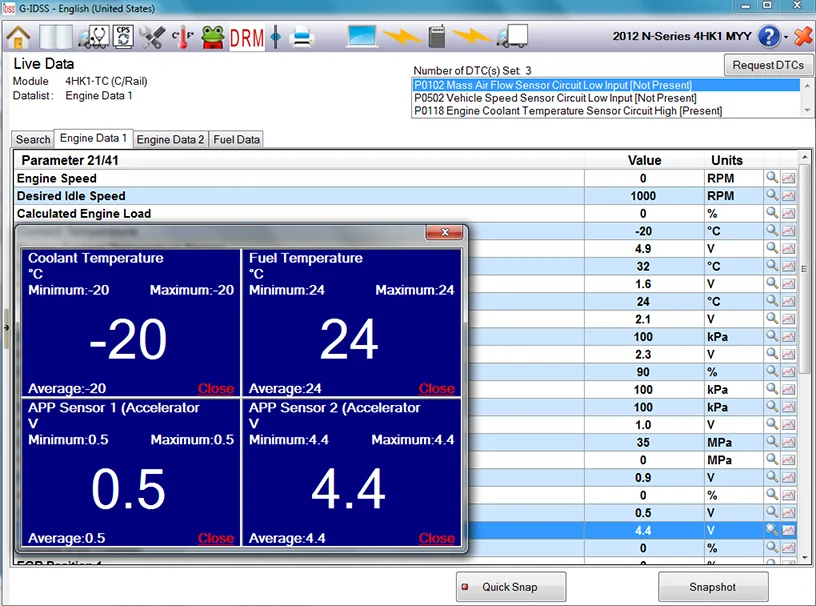Click the Quick Snap button
Viewport: 816px width, 606px height.
coord(511,587)
